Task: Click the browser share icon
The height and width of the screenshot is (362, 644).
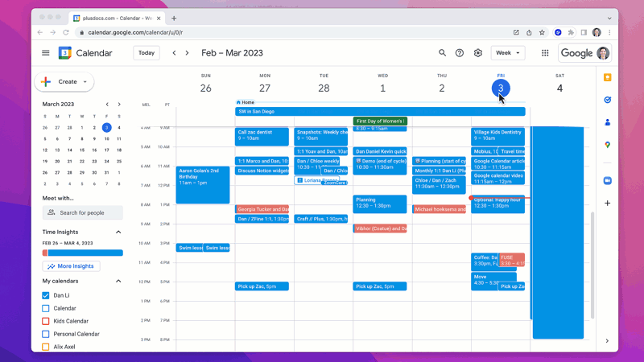Action: tap(529, 32)
